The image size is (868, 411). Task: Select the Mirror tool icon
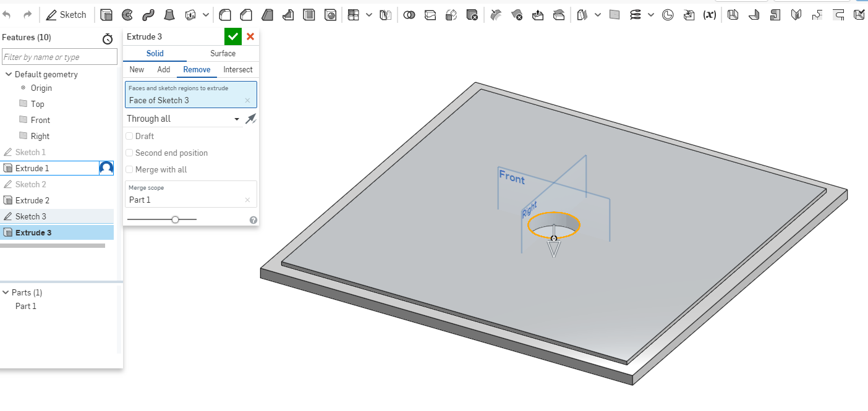coord(386,15)
